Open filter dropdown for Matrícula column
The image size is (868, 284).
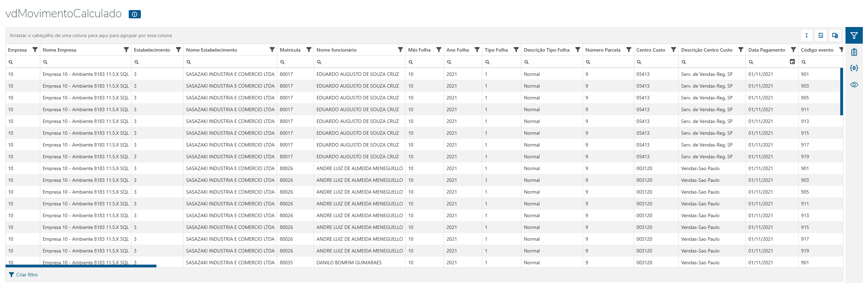[308, 50]
